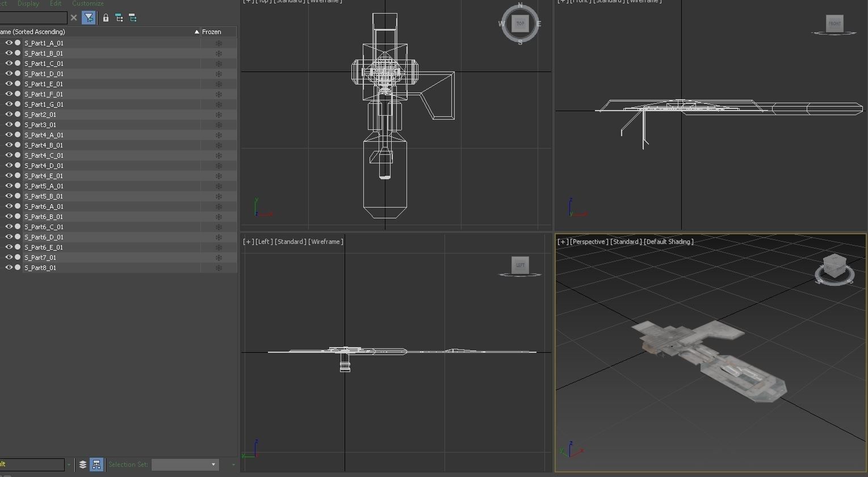Screen dimensions: 868x477
Task: Select S_Part1_D_01 in the list
Action: [x=44, y=74]
